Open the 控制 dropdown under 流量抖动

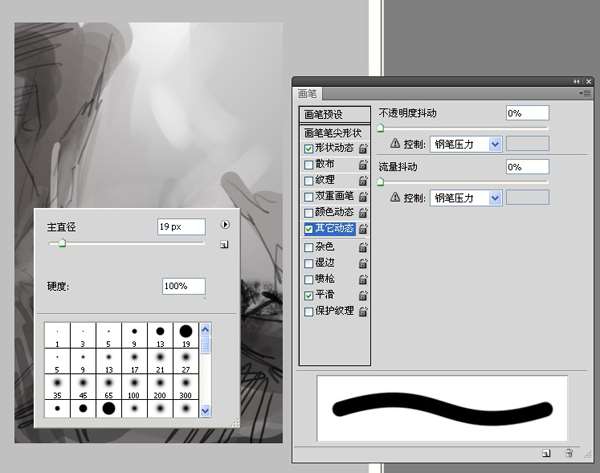coord(466,198)
